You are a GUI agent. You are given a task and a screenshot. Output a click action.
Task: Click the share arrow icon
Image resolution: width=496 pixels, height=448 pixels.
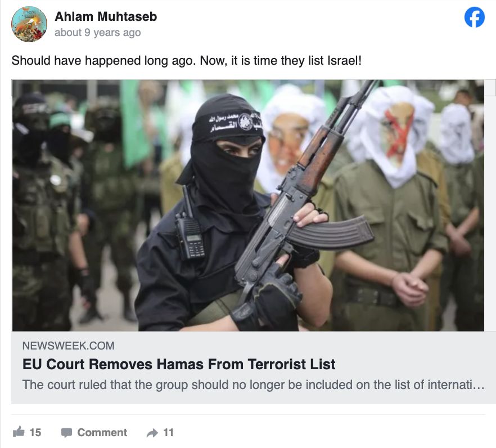[152, 433]
